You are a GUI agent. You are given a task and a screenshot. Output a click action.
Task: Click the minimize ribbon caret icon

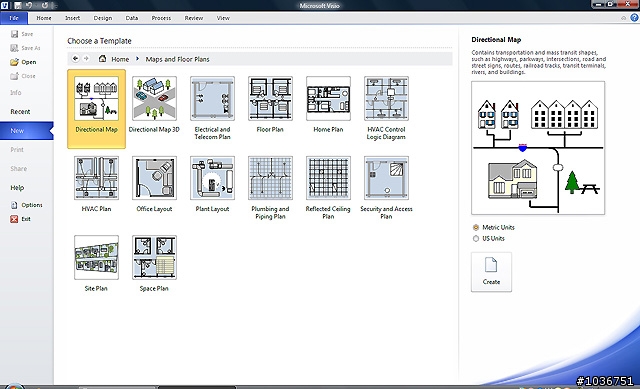pos(623,18)
